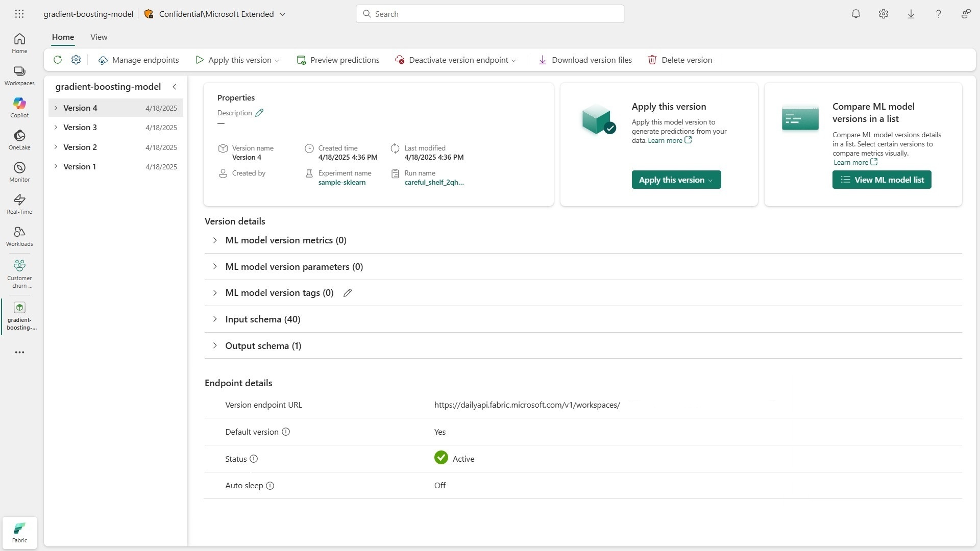Viewport: 980px width, 551px height.
Task: Open the sample-sklearn experiment link
Action: [341, 182]
